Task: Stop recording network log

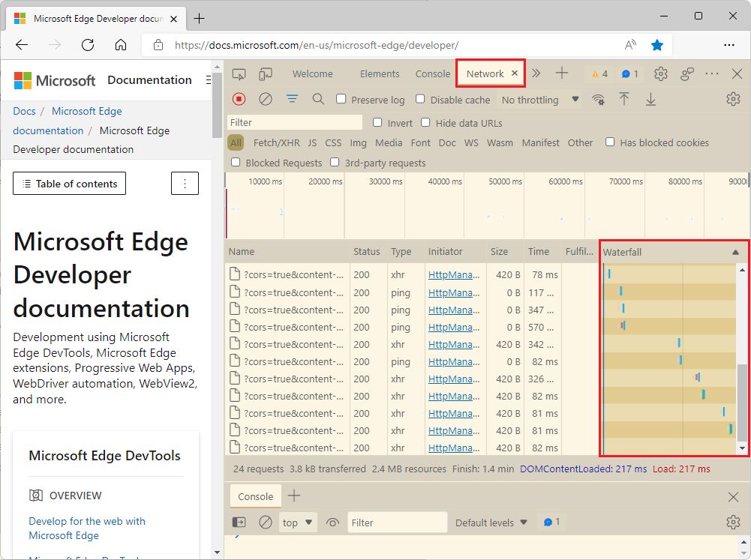Action: pyautogui.click(x=239, y=99)
